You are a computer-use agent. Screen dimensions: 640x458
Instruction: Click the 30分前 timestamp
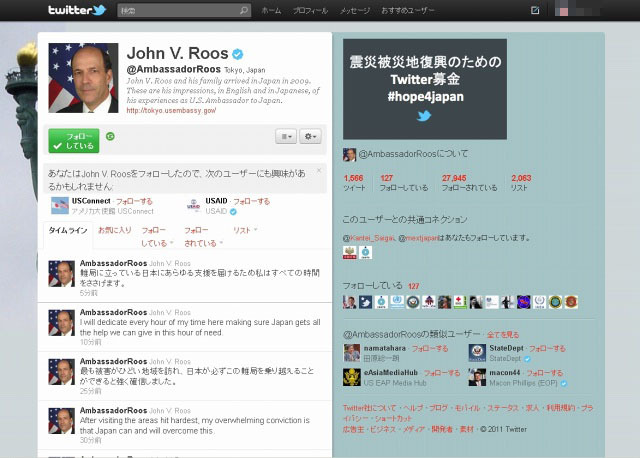click(91, 440)
